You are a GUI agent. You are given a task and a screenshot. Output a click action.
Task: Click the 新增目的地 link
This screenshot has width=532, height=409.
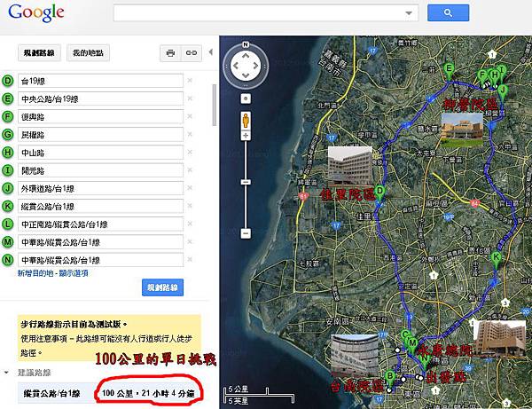[35, 273]
